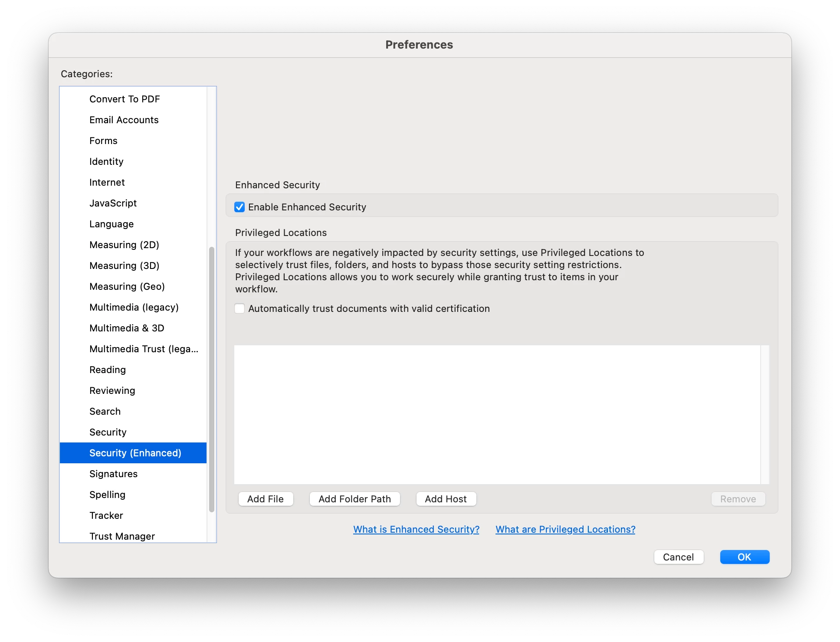Click inside the empty privileged locations list
Image resolution: width=840 pixels, height=642 pixels.
497,414
